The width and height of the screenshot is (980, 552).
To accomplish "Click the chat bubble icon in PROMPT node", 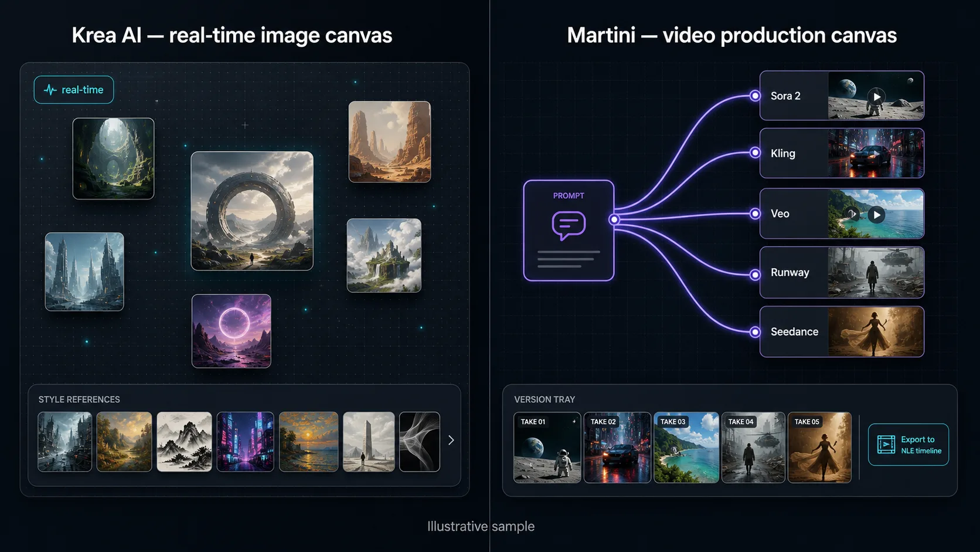I will (569, 225).
